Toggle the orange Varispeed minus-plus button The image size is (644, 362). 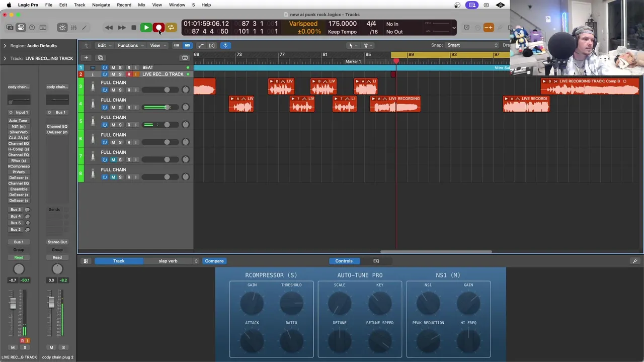point(488,28)
